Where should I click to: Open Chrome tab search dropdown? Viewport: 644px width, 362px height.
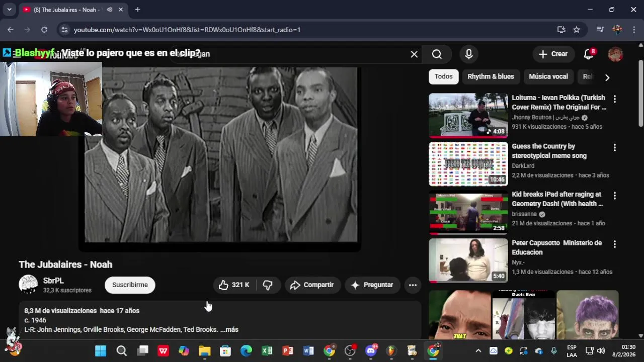(9, 10)
